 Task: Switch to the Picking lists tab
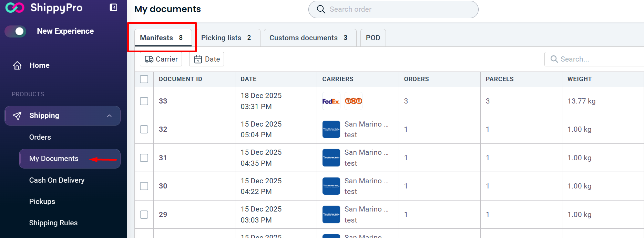point(226,38)
